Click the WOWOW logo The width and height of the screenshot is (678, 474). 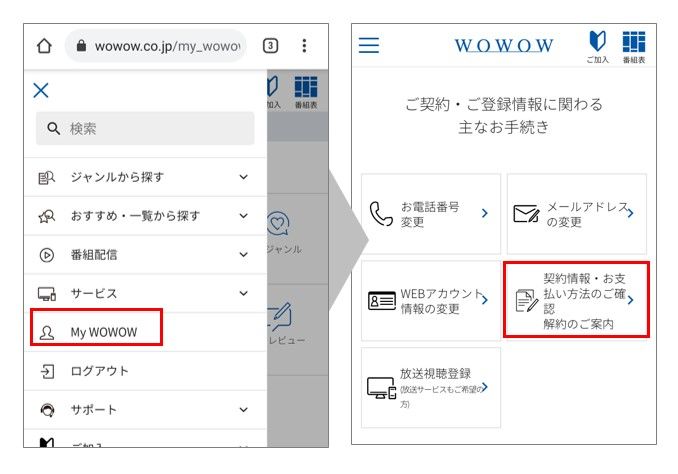pos(504,45)
